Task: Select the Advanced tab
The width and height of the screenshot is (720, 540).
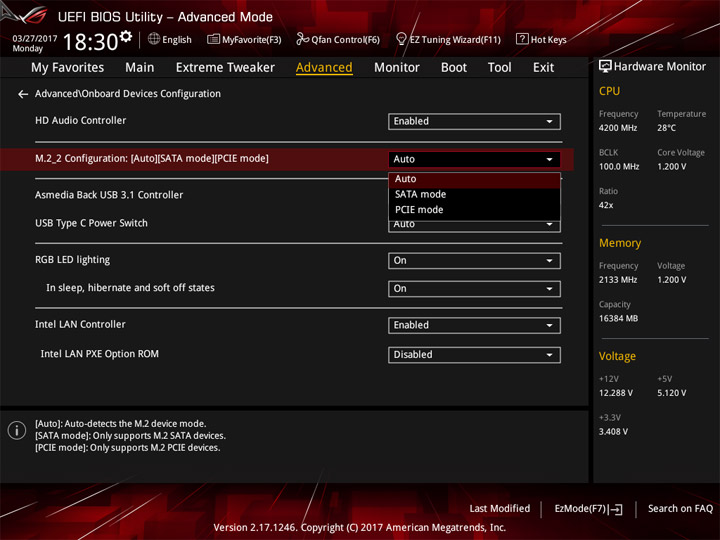Action: point(324,68)
